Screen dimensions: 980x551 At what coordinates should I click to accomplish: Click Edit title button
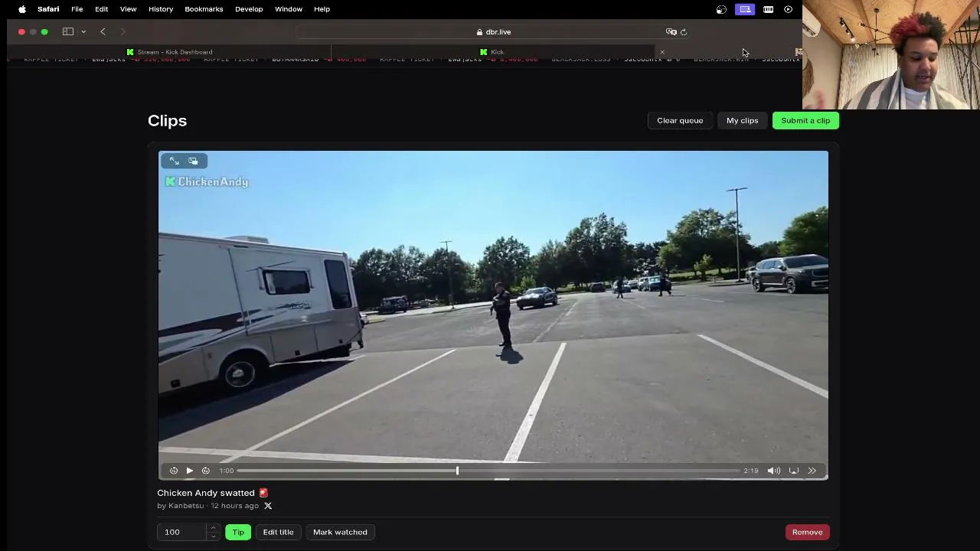tap(278, 532)
